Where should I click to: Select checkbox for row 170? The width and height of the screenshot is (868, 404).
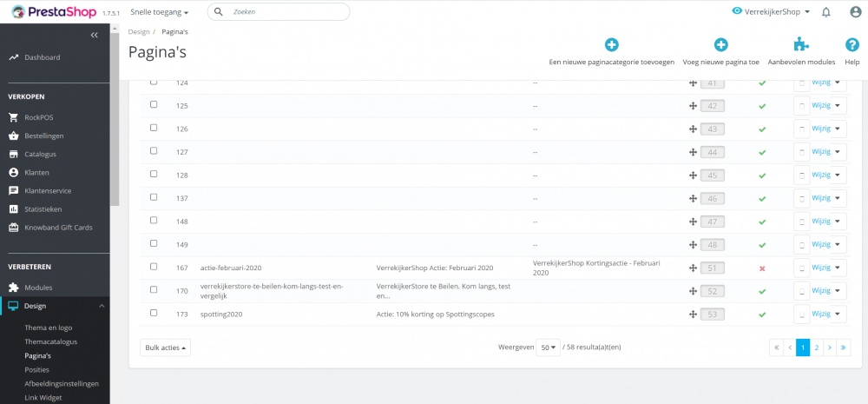click(x=154, y=290)
